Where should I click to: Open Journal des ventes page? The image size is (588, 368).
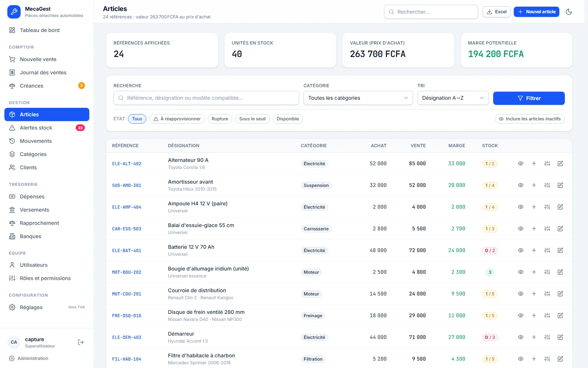coord(47,72)
